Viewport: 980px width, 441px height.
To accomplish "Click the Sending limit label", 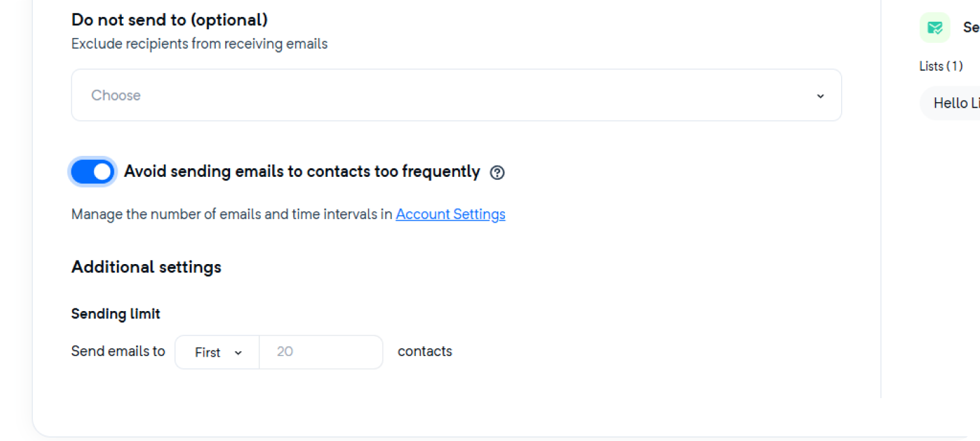I will [116, 314].
